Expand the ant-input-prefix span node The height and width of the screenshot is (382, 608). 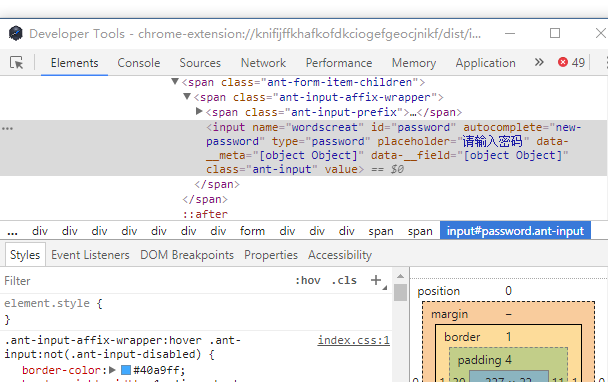pos(199,112)
